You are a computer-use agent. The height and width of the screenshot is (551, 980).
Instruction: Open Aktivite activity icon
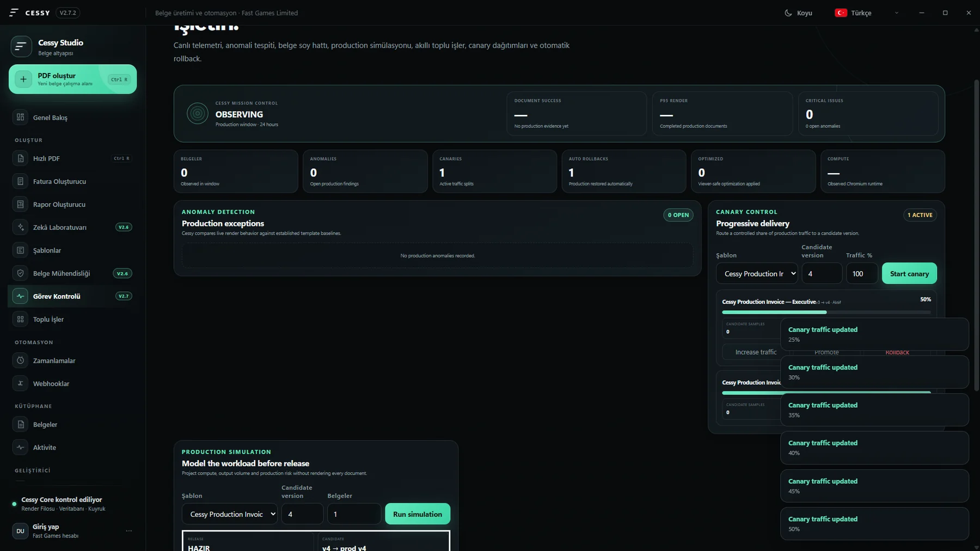point(20,447)
